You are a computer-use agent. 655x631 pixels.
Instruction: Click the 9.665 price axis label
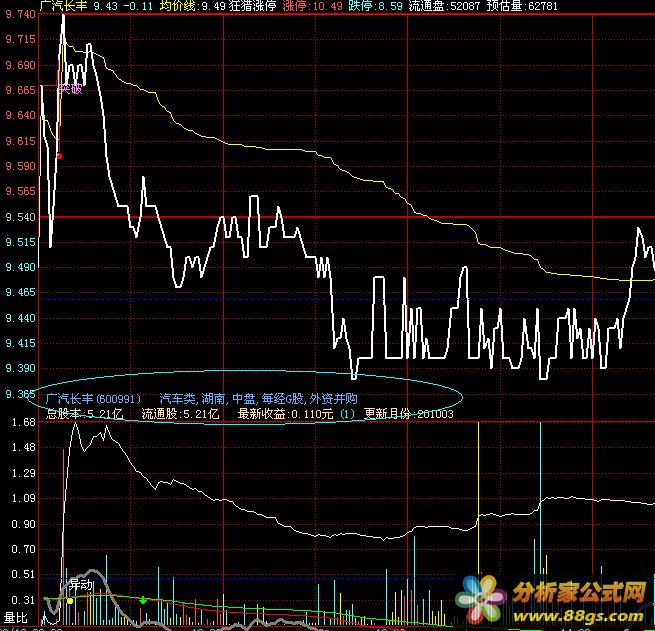(x=21, y=90)
